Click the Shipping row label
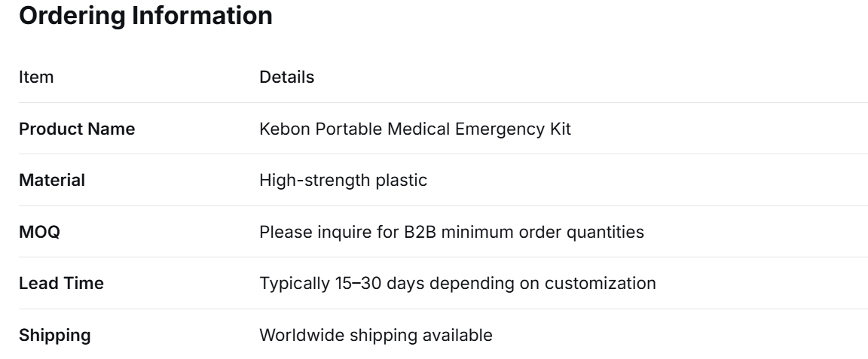The width and height of the screenshot is (868, 359). (55, 335)
